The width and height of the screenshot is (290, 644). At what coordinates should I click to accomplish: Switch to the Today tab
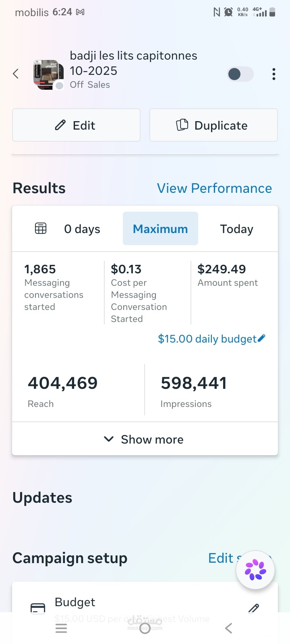tap(237, 229)
